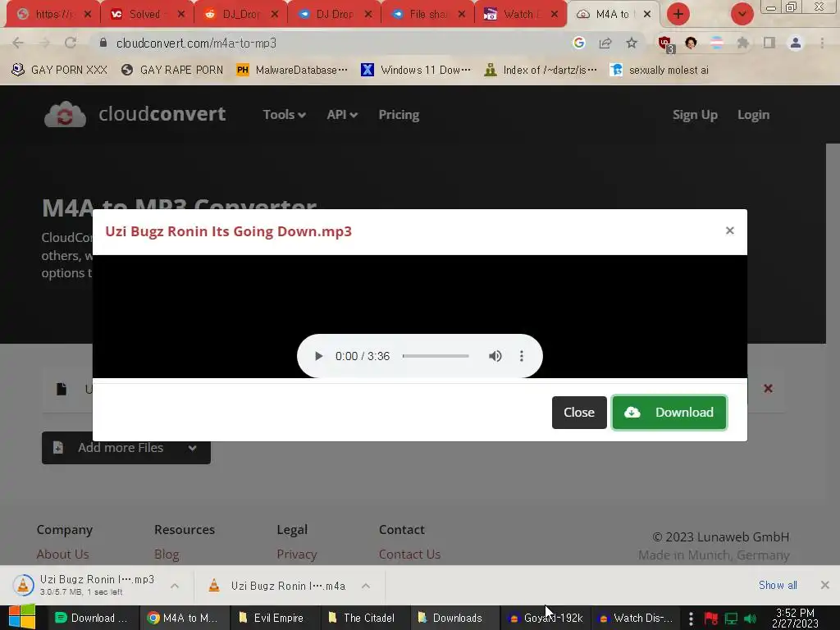This screenshot has height=630, width=840.
Task: Open a new tab with plus button
Action: pos(678,14)
